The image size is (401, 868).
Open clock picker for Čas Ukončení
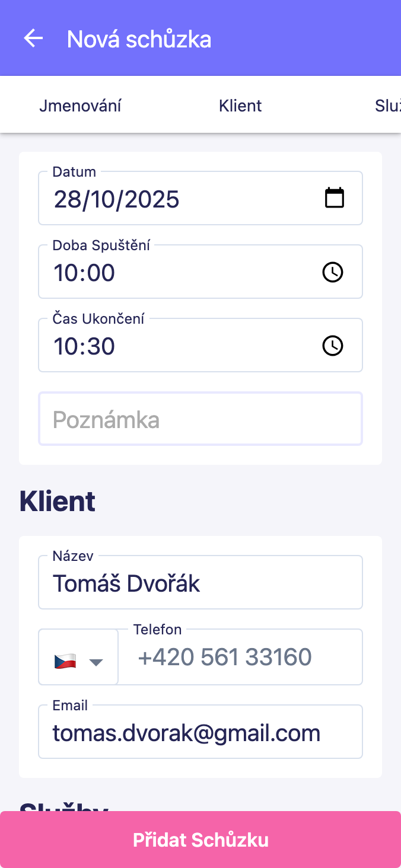332,346
